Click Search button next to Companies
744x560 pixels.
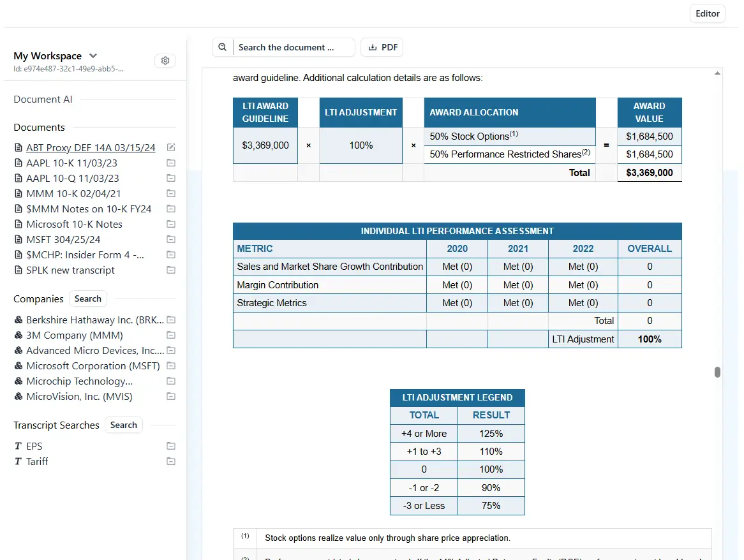click(88, 298)
